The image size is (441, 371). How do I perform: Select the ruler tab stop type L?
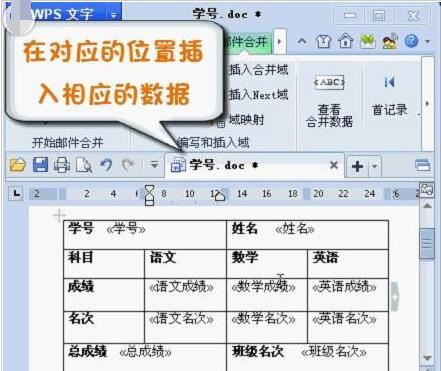coord(16,193)
